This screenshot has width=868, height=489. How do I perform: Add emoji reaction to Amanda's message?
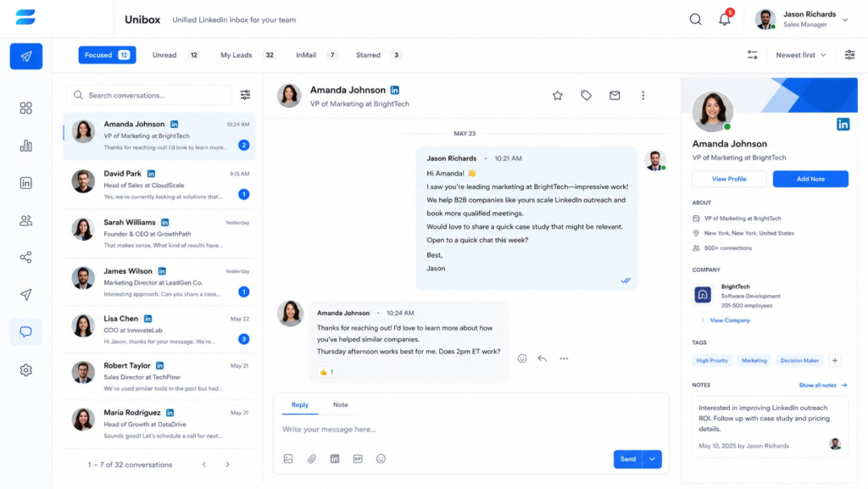tap(522, 358)
